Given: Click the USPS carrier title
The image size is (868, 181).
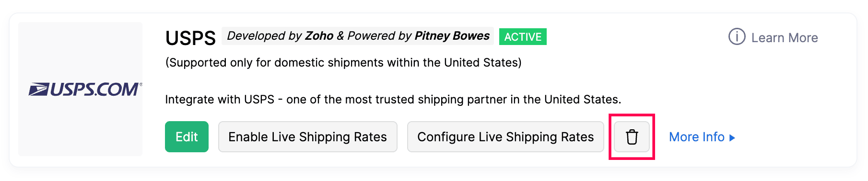Looking at the screenshot, I should point(190,38).
